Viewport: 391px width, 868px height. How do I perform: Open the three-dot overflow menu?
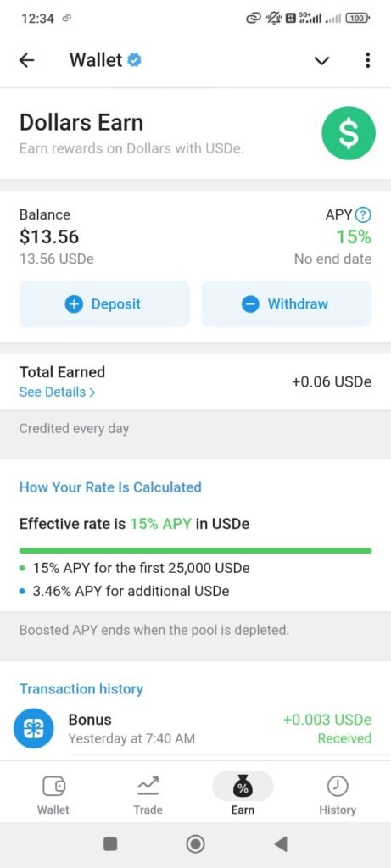(368, 60)
